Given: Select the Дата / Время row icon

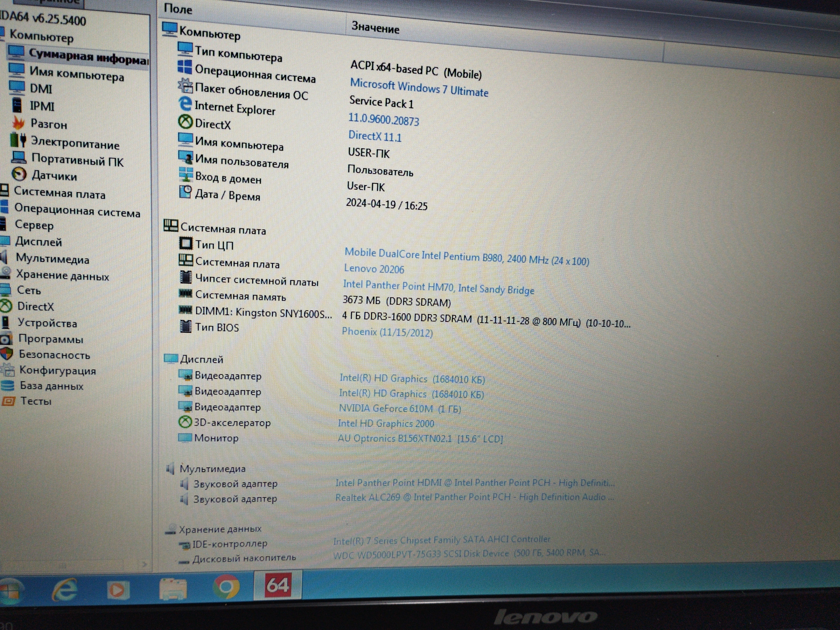Looking at the screenshot, I should click(185, 192).
